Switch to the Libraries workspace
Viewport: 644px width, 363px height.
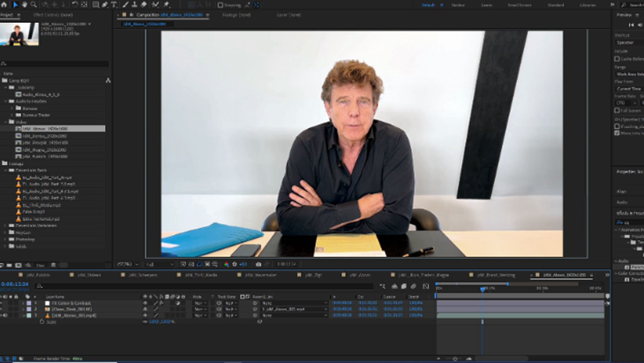[588, 5]
